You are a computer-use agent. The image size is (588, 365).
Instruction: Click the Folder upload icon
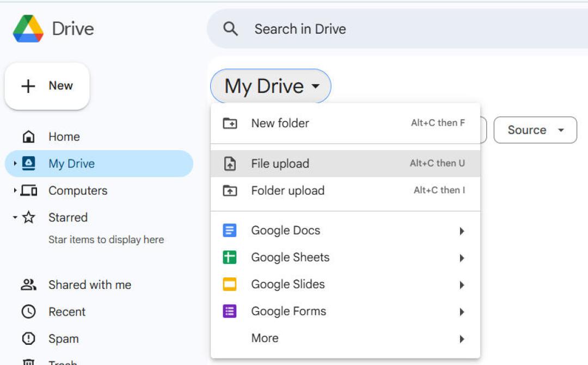pyautogui.click(x=230, y=191)
